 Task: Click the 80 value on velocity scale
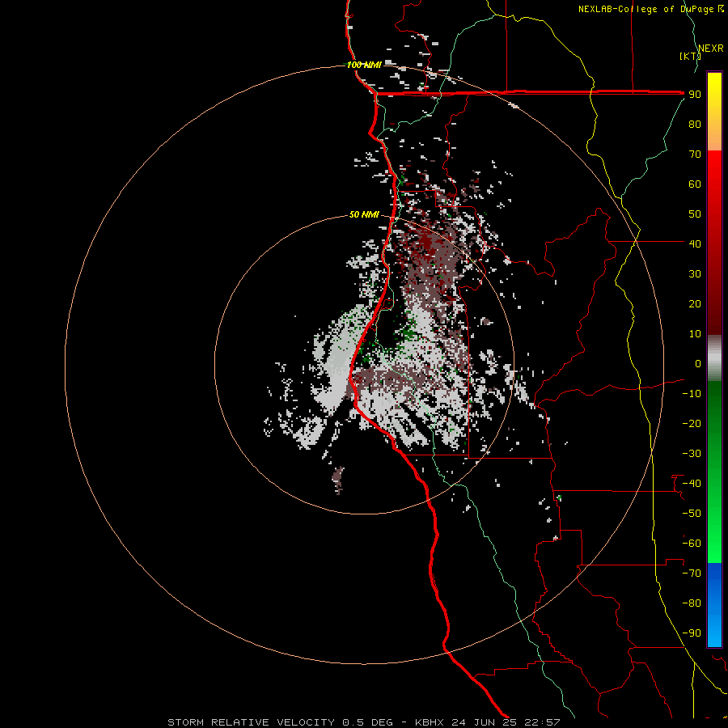click(695, 124)
